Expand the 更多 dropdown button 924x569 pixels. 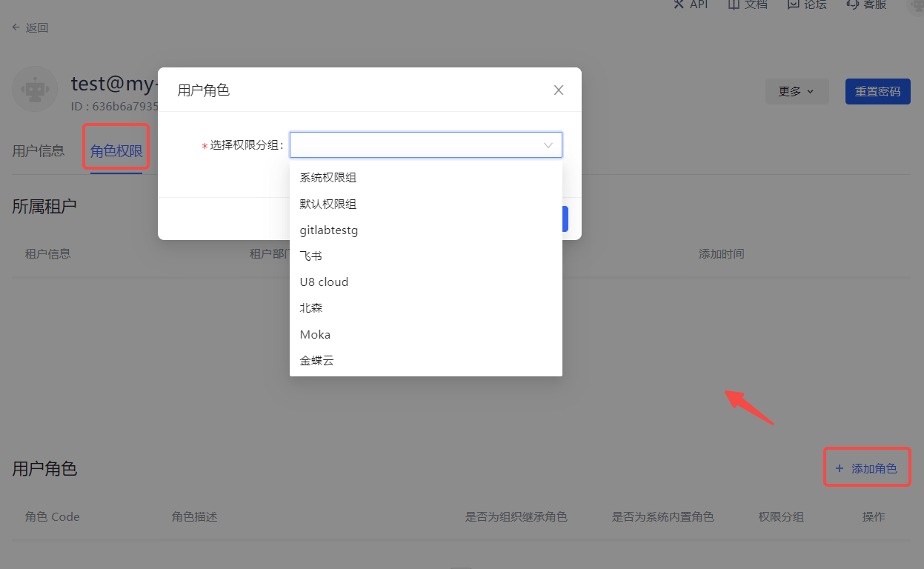click(x=797, y=91)
